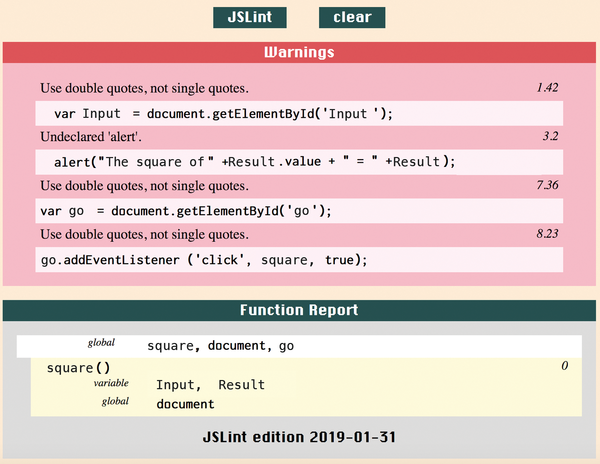600x464 pixels.
Task: Click warning position 8.23
Action: (x=546, y=235)
